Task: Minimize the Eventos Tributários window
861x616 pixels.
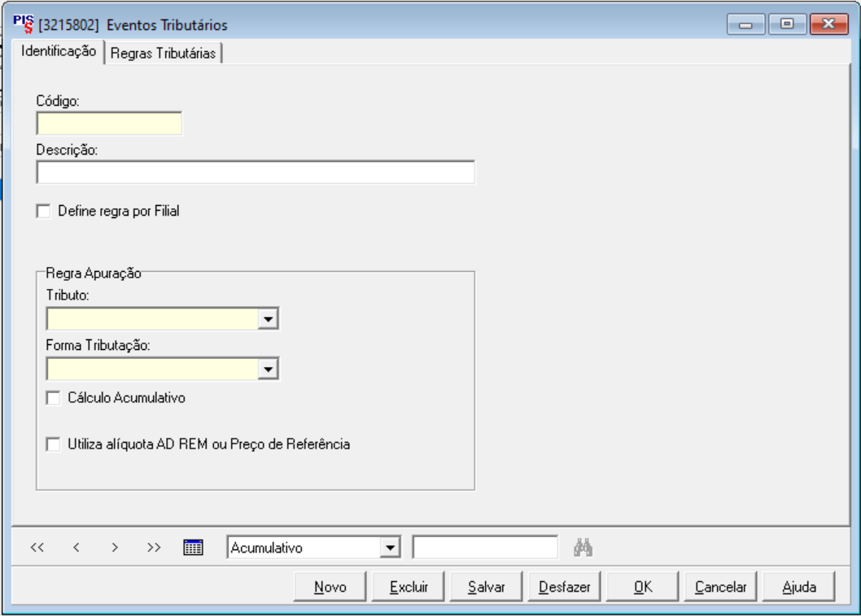Action: click(x=745, y=24)
